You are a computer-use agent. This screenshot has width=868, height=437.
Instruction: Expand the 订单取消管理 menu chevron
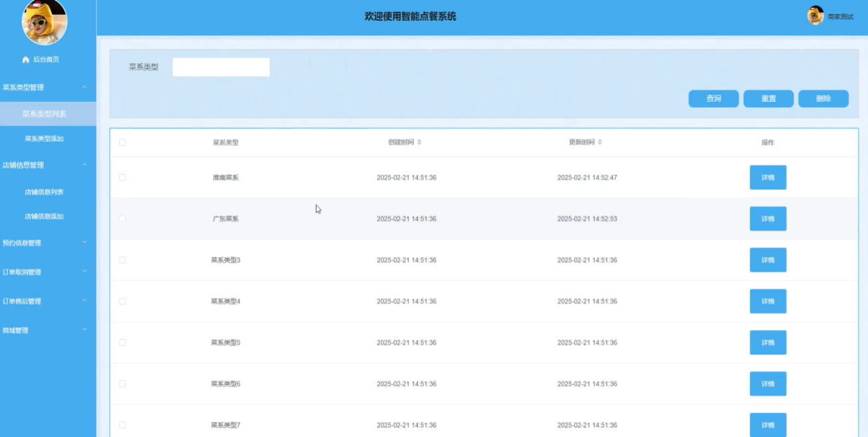pos(85,272)
